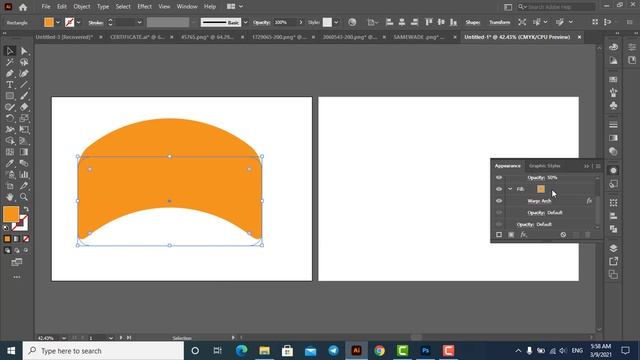The height and width of the screenshot is (360, 640).
Task: Open the File menu
Action: click(46, 7)
